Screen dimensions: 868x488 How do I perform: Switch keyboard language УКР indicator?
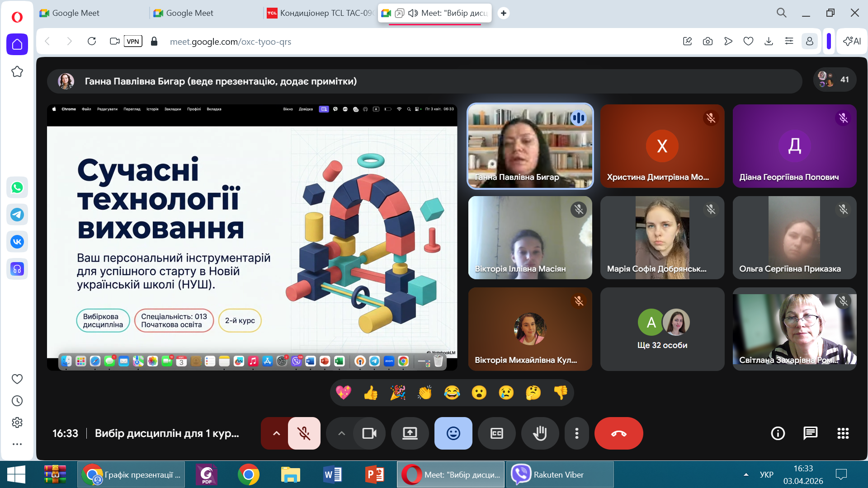tap(767, 475)
